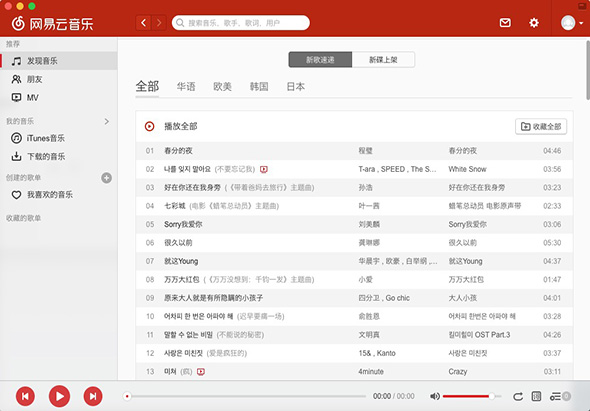Select song 很久以前 in row 06
The width and height of the screenshot is (590, 411).
(x=178, y=243)
